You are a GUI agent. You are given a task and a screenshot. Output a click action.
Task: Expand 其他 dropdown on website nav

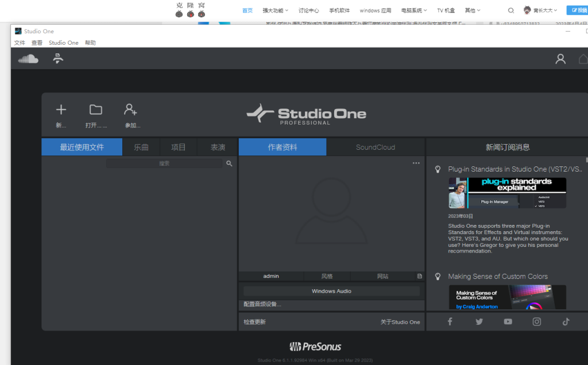tap(472, 10)
